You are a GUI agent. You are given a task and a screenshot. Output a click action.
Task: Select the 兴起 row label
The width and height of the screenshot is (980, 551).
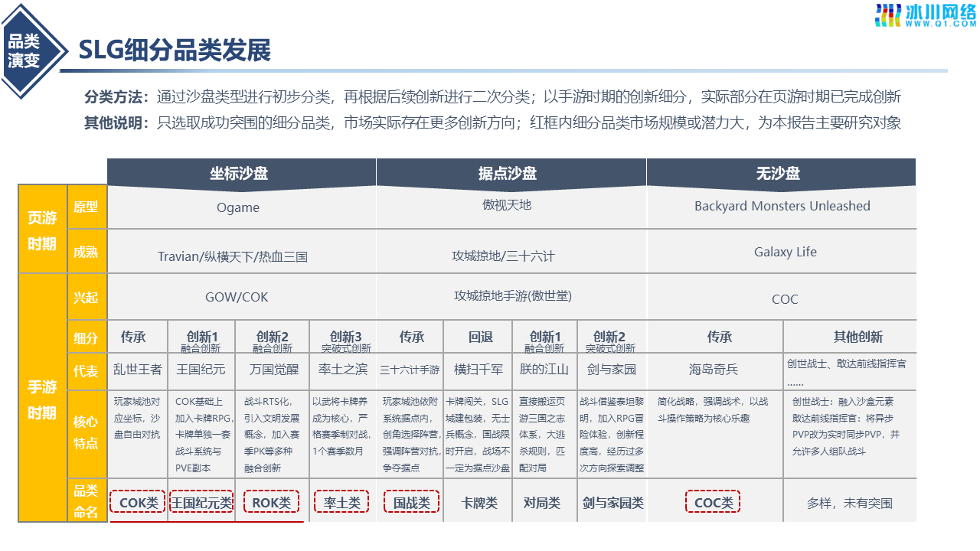(x=86, y=298)
